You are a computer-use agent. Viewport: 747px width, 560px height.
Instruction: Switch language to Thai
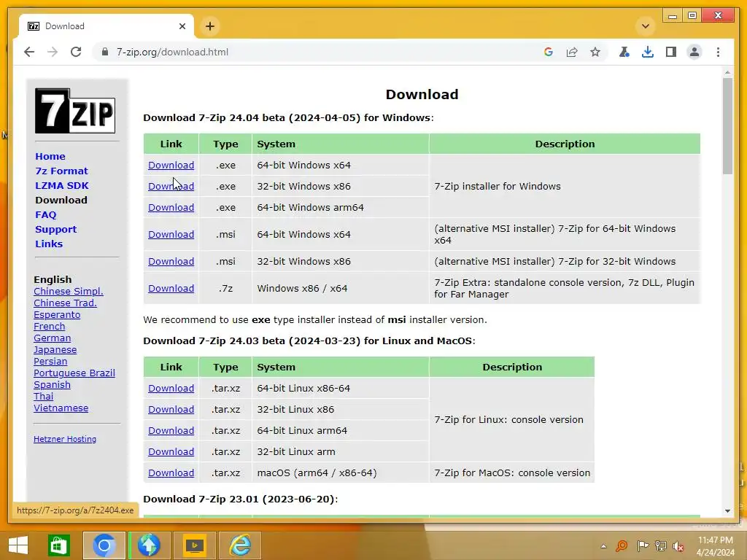pos(43,396)
